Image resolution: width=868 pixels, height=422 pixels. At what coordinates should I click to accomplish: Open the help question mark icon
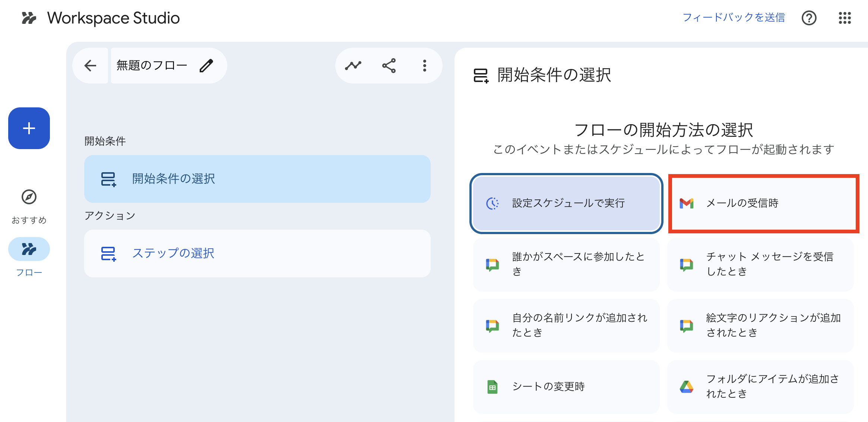809,18
